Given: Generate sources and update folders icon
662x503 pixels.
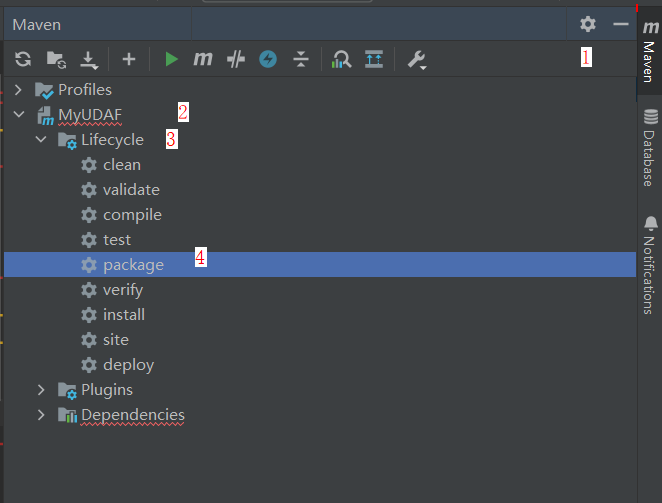Looking at the screenshot, I should pos(56,60).
